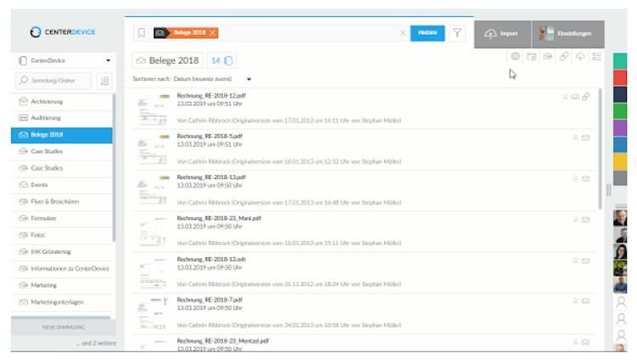Open the Auditierung collection
Screen dimensions: 637x364
62,118
